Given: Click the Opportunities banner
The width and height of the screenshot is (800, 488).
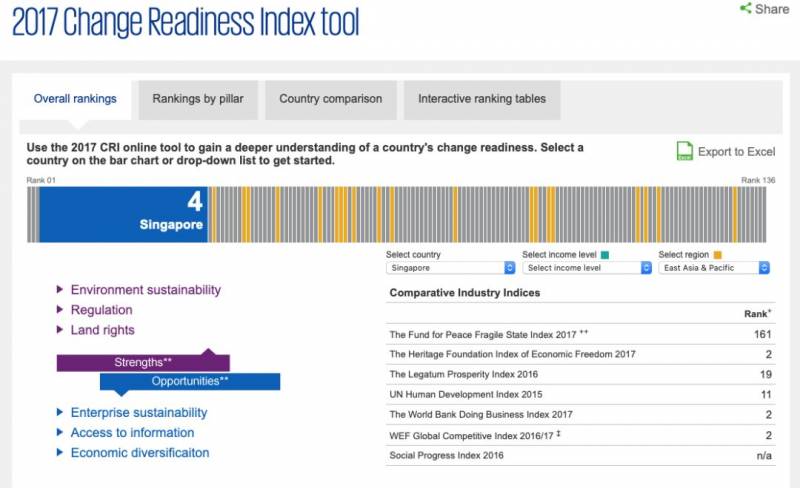Looking at the screenshot, I should [190, 381].
